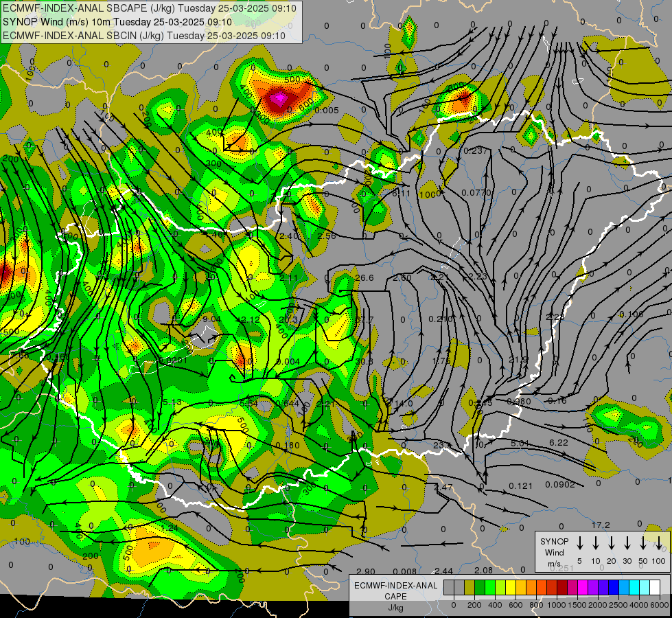Click the 5.54 value on the map
Screen dimensions: 672x618
pos(248,403)
